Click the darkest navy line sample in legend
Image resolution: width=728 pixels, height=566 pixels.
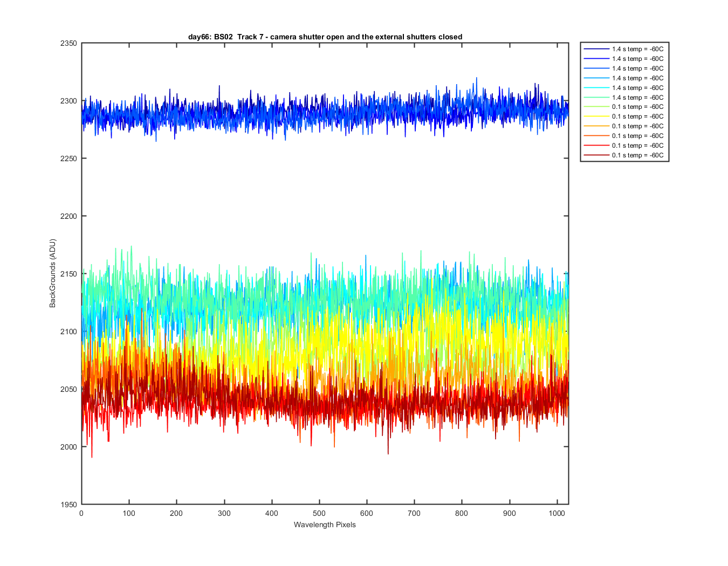[x=596, y=49]
